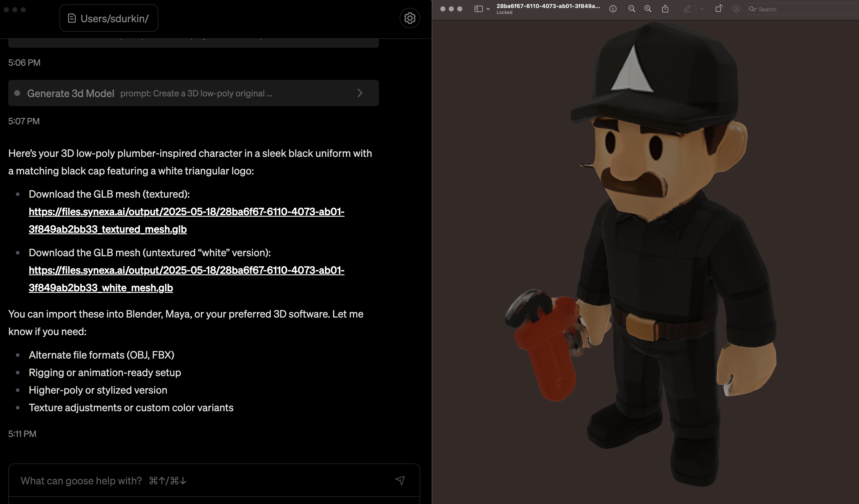The height and width of the screenshot is (504, 859).
Task: Click the 28ba6f67 document title
Action: [x=548, y=7]
